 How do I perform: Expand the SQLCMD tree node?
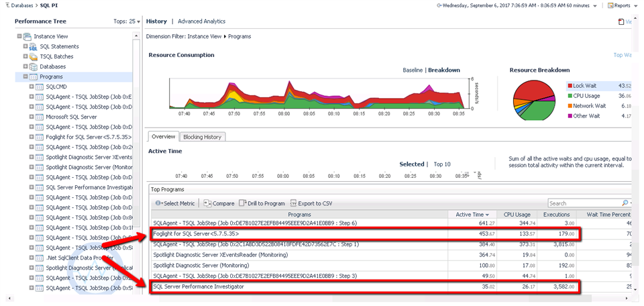32,87
